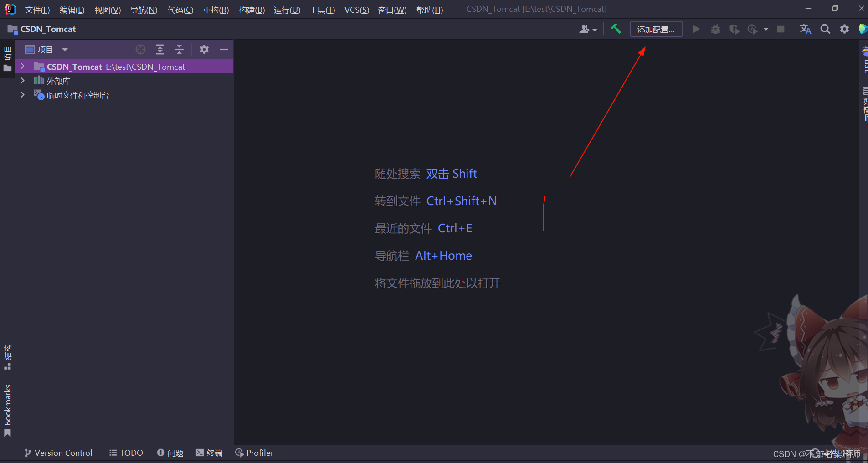This screenshot has width=868, height=463.
Task: Select the Debug (bug) icon in toolbar
Action: [x=715, y=29]
